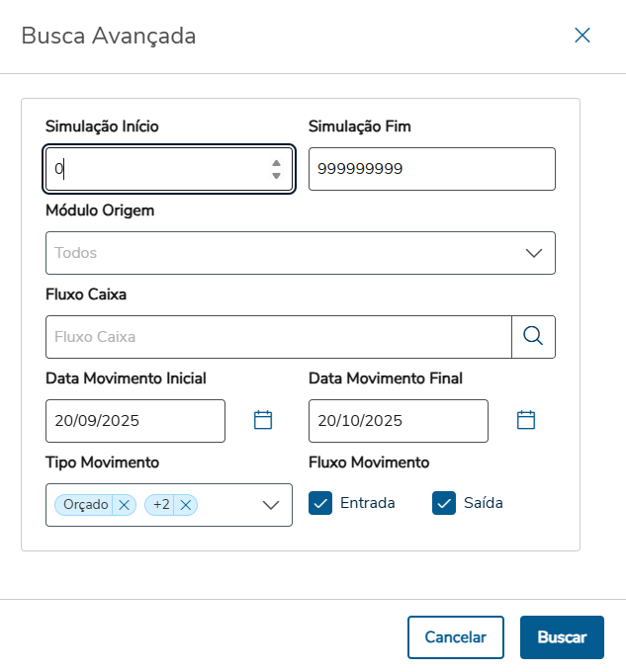The width and height of the screenshot is (626, 672).
Task: Remove the +2 tag chip
Action: click(x=185, y=504)
